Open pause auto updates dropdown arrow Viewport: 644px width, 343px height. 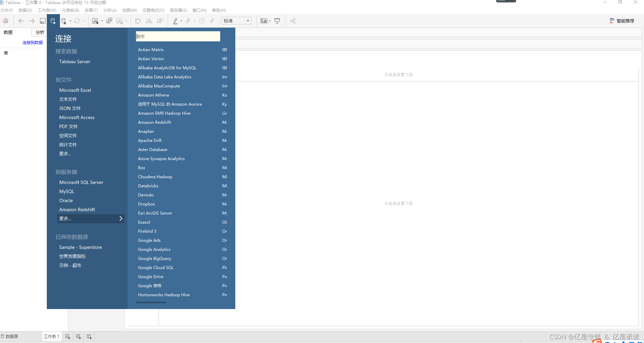point(70,21)
